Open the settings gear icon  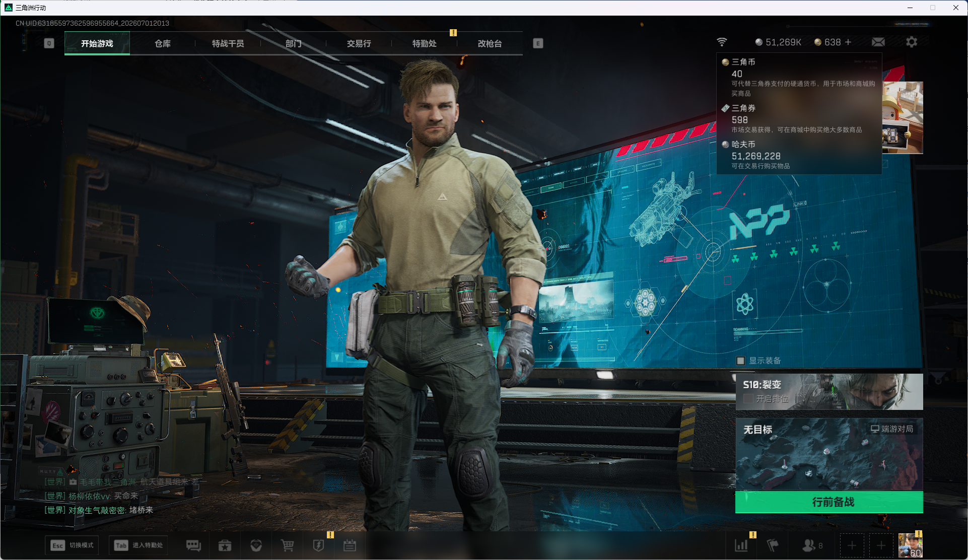912,42
